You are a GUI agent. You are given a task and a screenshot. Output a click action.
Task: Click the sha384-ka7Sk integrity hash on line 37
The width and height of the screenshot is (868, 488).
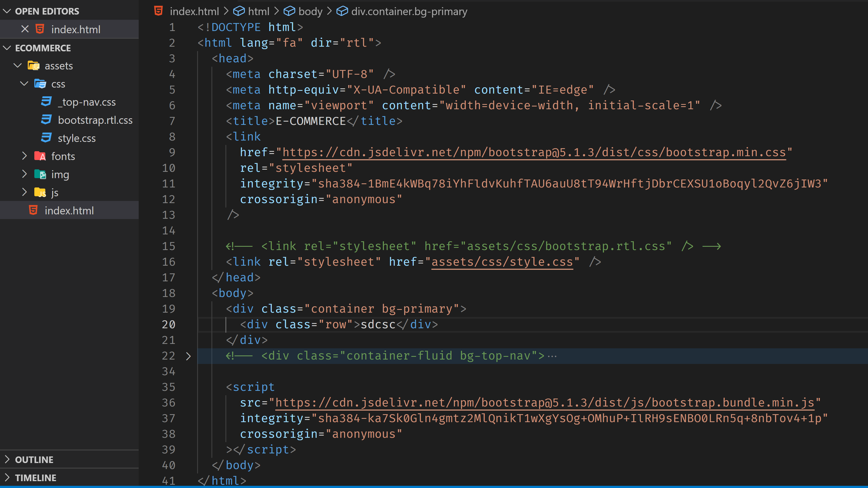(570, 418)
